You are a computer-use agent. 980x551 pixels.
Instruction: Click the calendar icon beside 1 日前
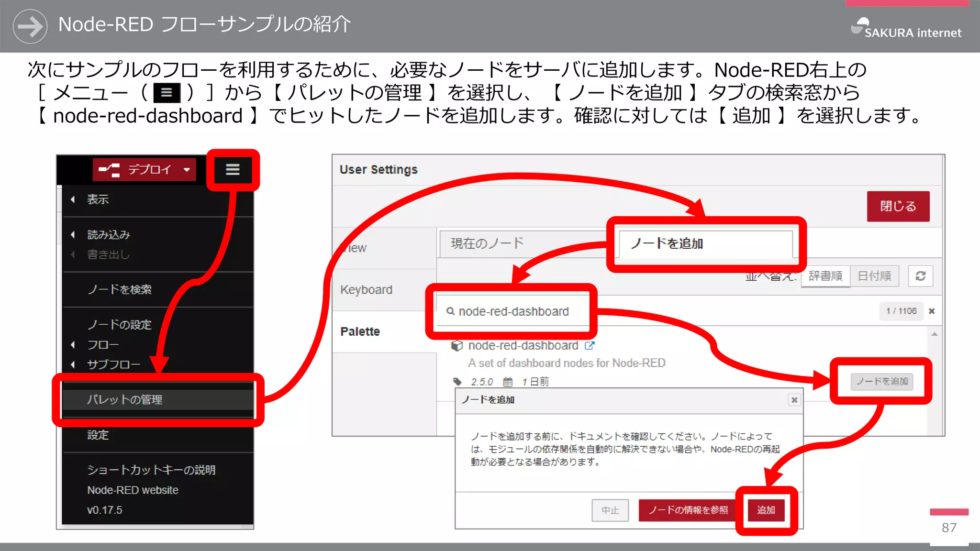point(508,382)
